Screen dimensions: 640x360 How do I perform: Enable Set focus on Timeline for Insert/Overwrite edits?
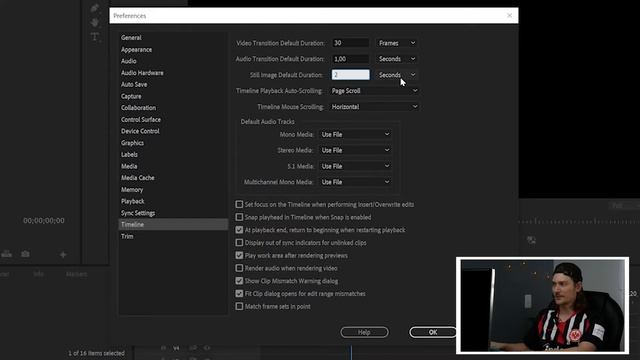[239, 204]
